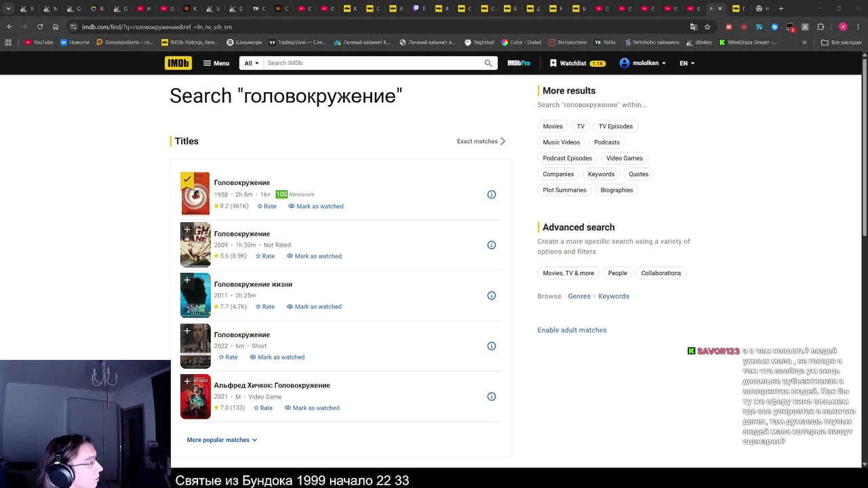The width and height of the screenshot is (868, 488).
Task: Show info for the 1958 Головокружение
Action: (x=492, y=195)
